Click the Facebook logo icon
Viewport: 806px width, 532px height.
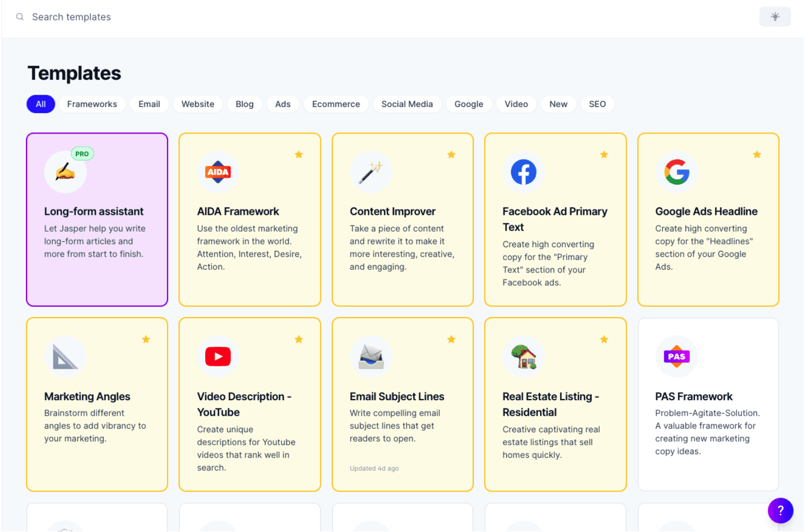[523, 172]
